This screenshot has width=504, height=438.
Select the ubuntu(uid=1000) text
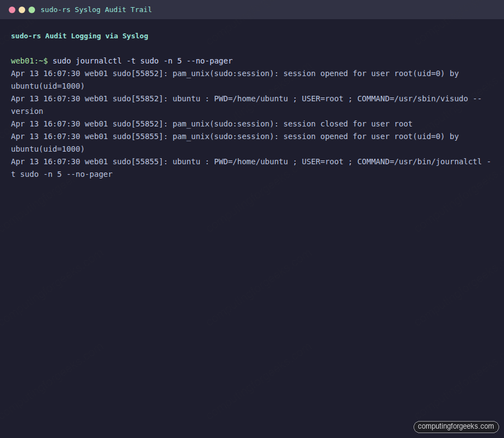click(x=47, y=86)
